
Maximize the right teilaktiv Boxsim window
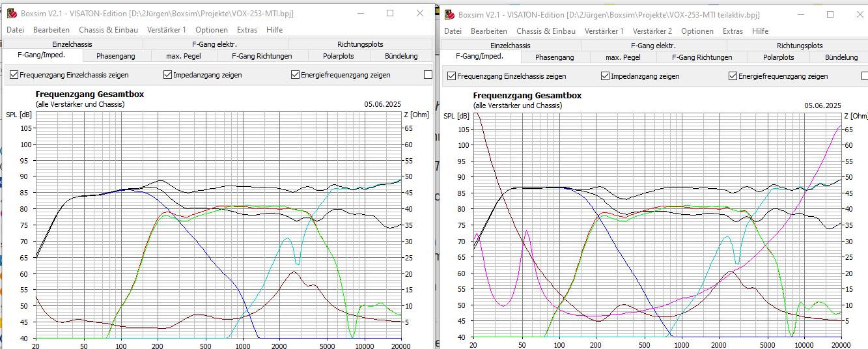830,14
